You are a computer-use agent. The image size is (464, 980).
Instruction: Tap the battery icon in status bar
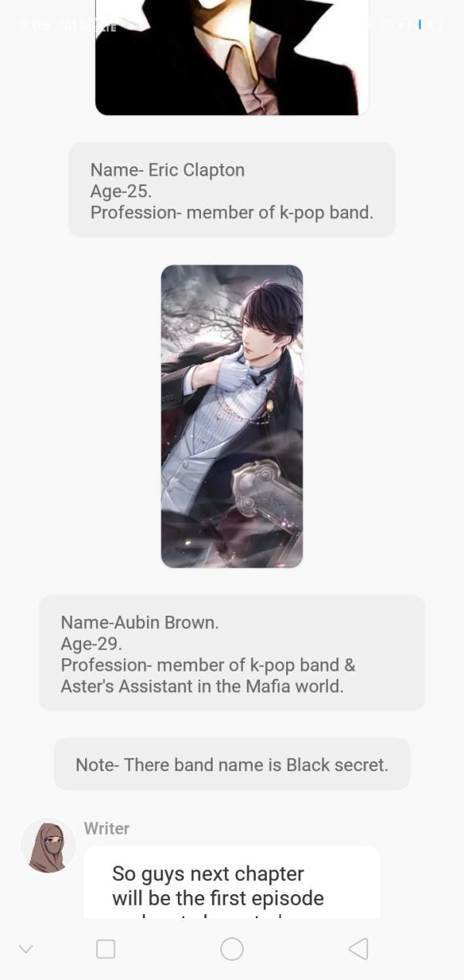431,25
